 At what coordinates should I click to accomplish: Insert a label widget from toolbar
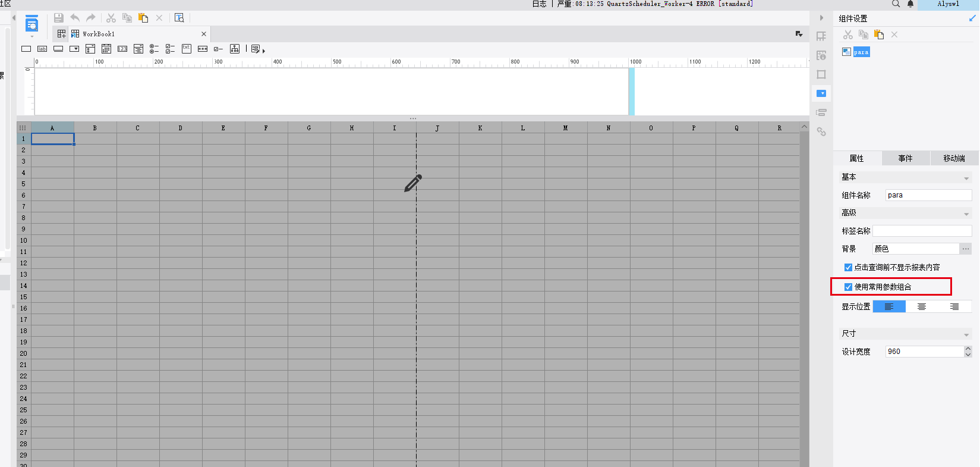(x=42, y=49)
